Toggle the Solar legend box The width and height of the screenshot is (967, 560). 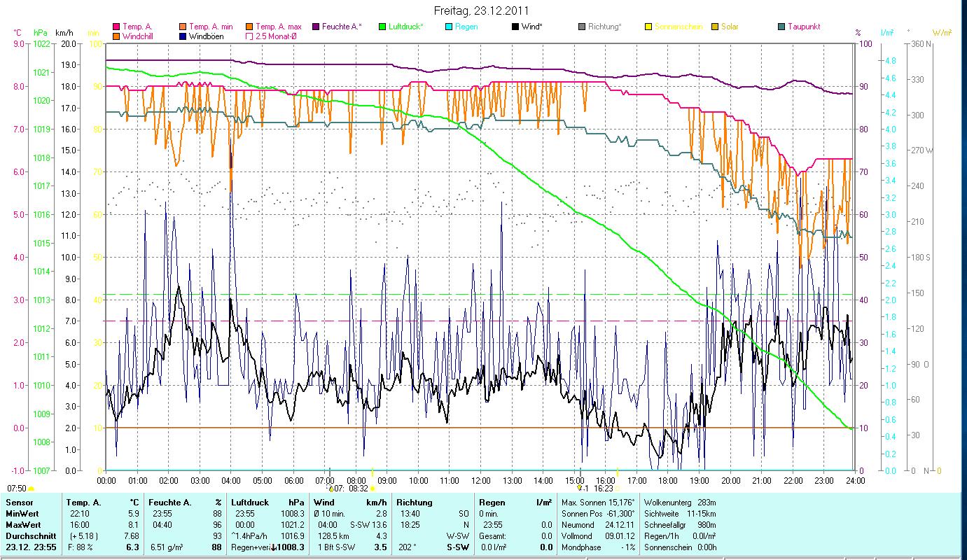click(x=715, y=27)
